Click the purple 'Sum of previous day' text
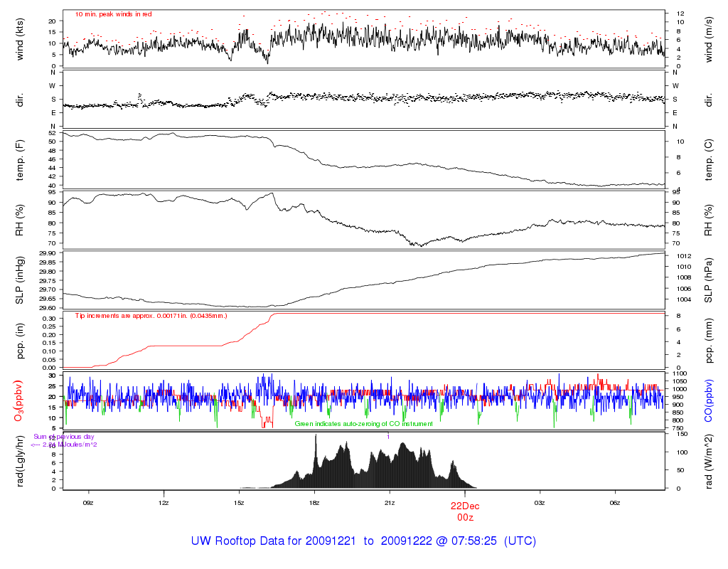The width and height of the screenshot is (728, 569). click(64, 437)
